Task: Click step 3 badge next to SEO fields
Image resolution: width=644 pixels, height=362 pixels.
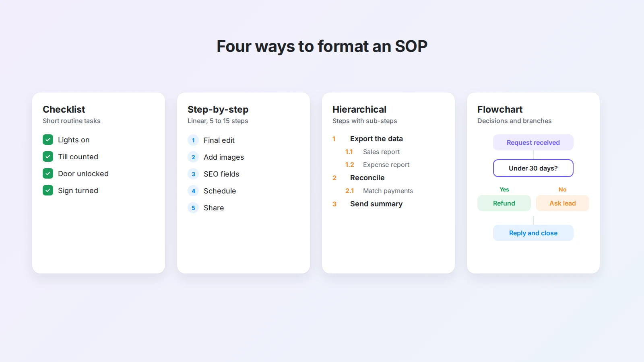Action: point(193,174)
